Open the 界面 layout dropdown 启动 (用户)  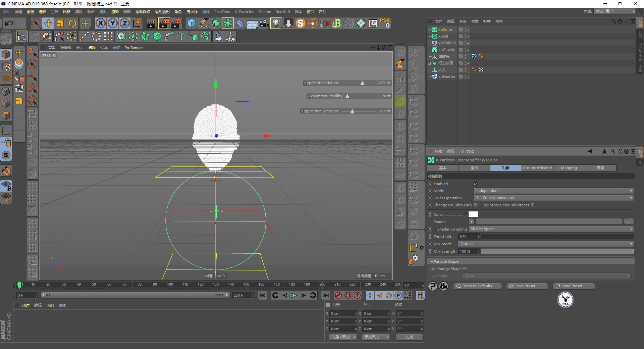pyautogui.click(x=615, y=11)
